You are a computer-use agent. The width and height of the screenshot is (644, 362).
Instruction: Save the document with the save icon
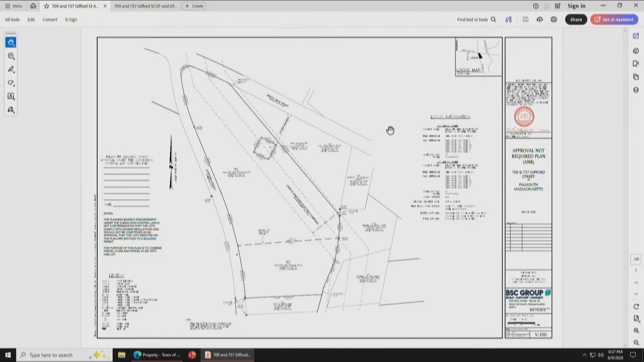click(526, 19)
